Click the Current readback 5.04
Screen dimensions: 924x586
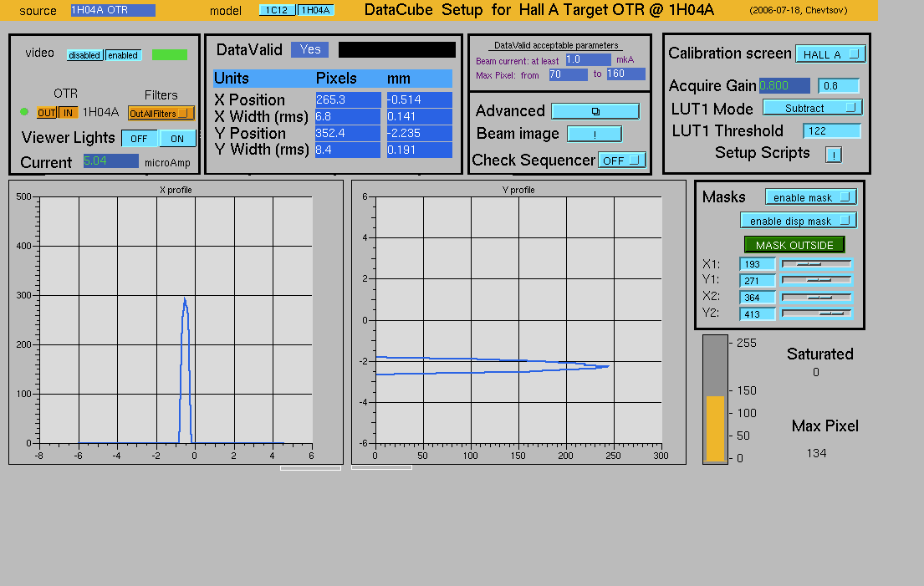tap(110, 161)
